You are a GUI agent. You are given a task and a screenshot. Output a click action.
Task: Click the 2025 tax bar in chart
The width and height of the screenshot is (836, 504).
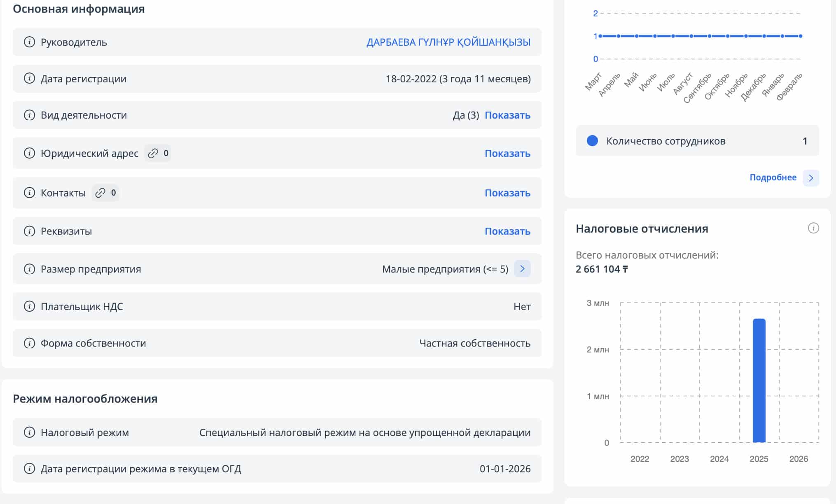(759, 380)
